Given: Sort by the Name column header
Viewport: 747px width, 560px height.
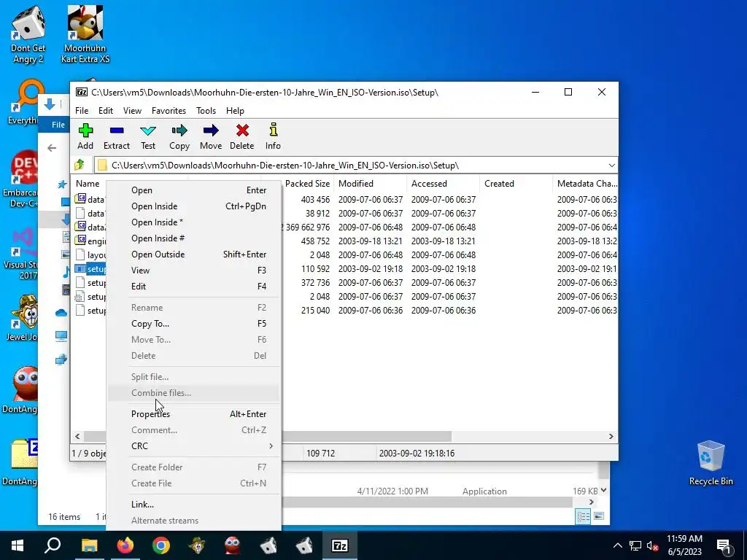Looking at the screenshot, I should pos(88,183).
